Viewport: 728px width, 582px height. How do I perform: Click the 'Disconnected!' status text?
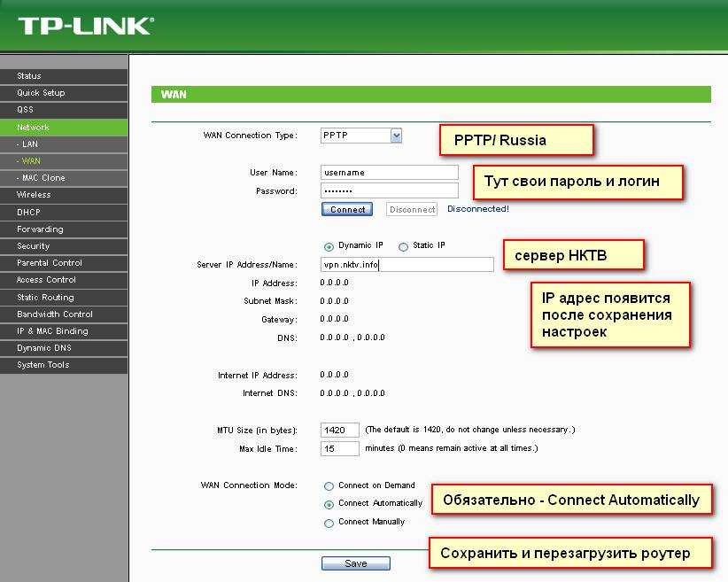(x=478, y=209)
